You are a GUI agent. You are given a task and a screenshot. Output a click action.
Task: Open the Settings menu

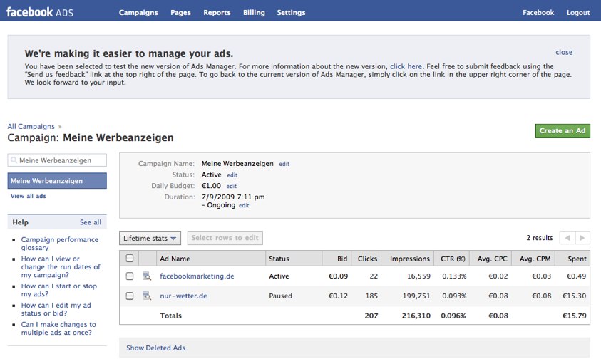point(292,12)
